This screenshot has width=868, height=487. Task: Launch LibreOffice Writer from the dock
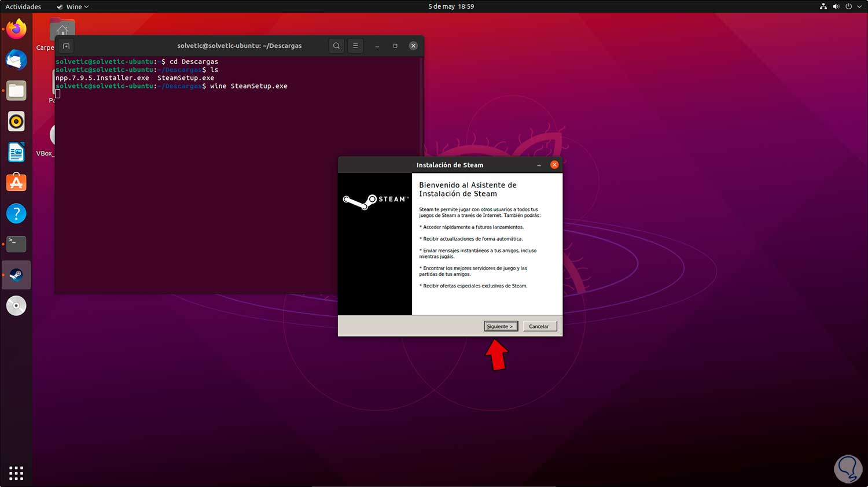(16, 152)
